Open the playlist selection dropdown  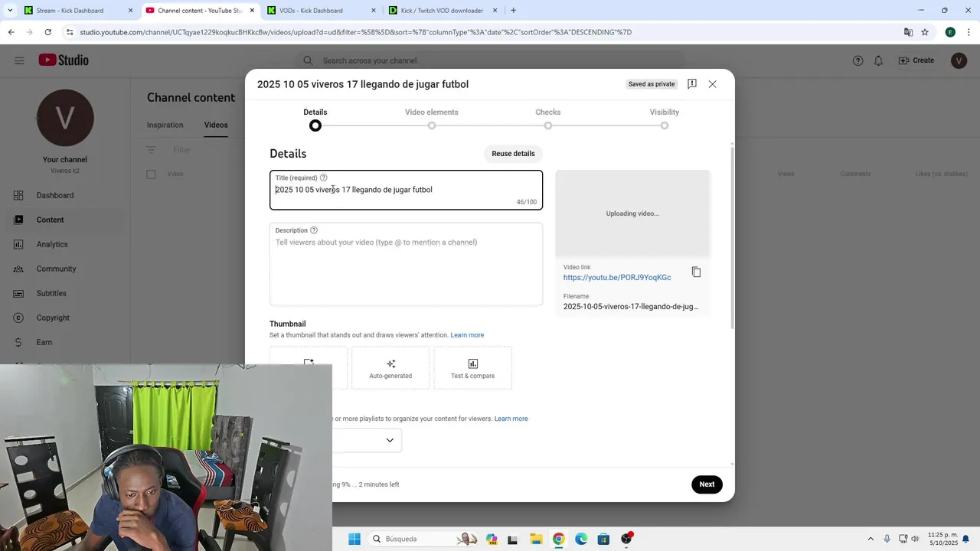[x=366, y=440]
